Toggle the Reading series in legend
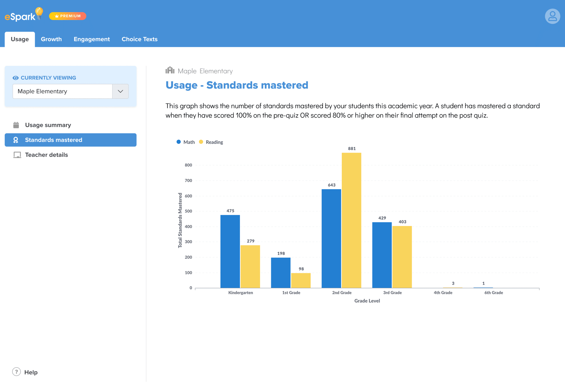 click(211, 142)
